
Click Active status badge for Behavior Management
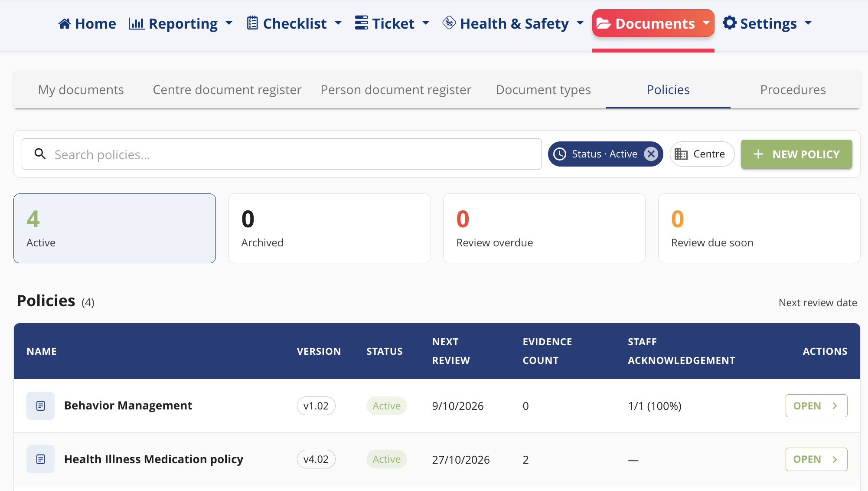tap(386, 406)
